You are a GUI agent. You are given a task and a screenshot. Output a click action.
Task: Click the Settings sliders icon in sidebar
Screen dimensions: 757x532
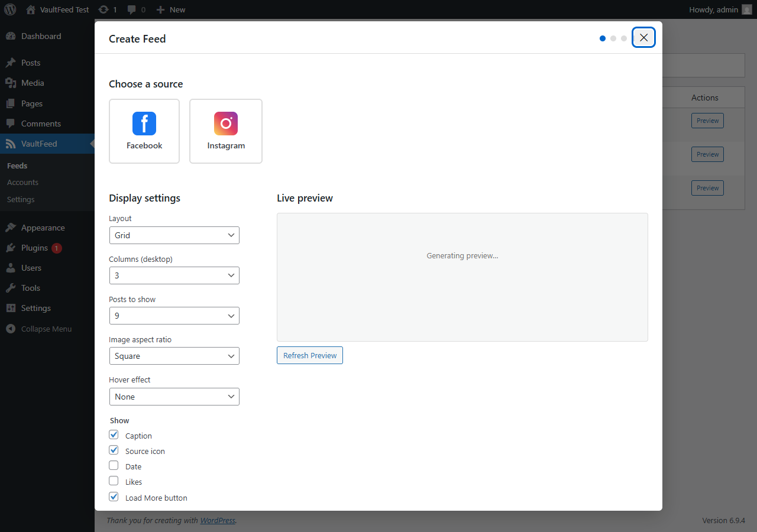11,308
